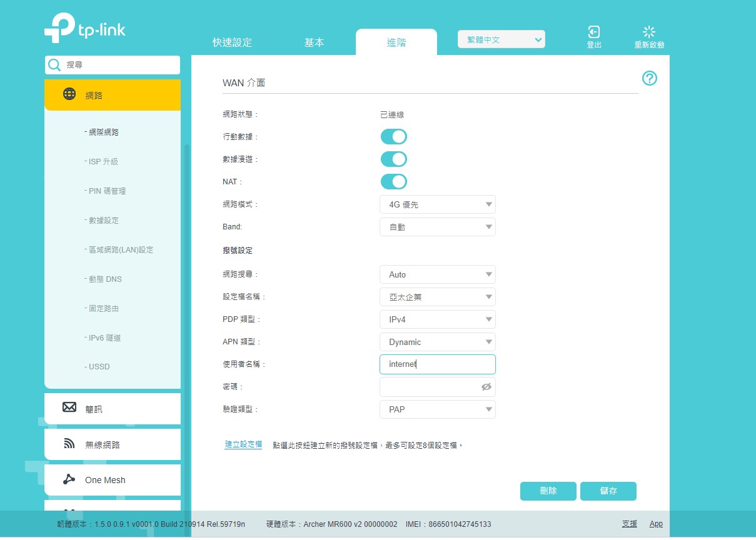Viewport: 756px width, 540px height.
Task: Toggle the 數據漫遊 switch
Action: pos(394,159)
